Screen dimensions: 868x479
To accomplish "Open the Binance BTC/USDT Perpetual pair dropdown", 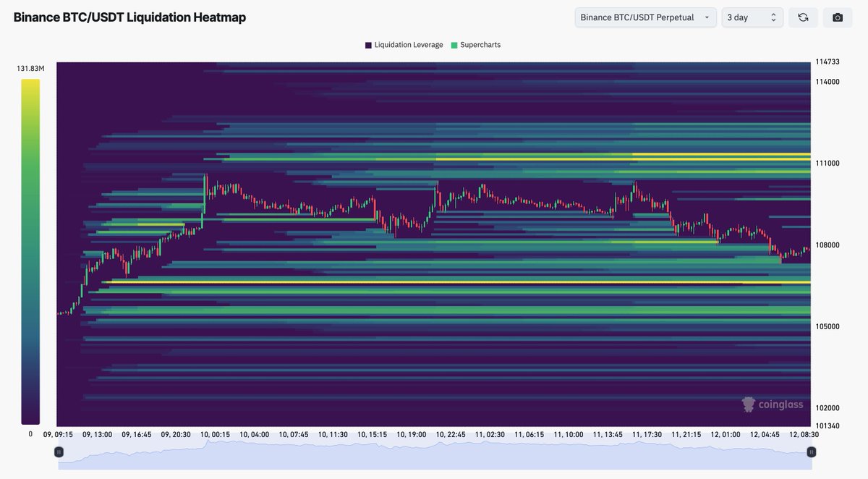I will 646,17.
